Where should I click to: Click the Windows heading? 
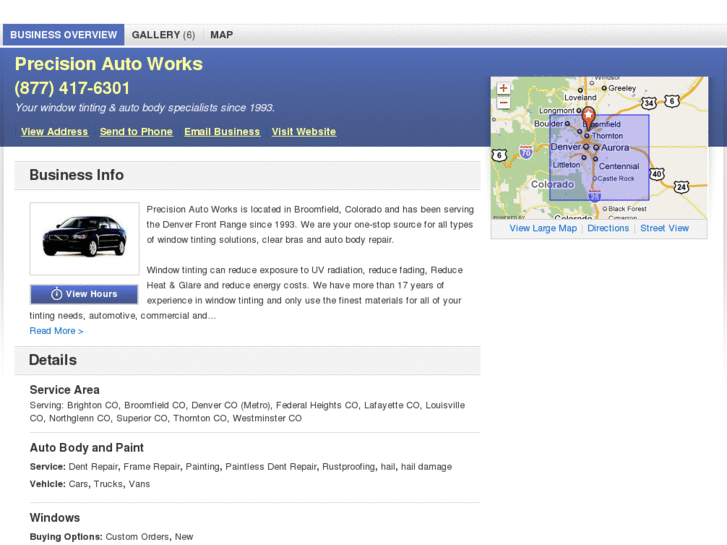pos(55,518)
